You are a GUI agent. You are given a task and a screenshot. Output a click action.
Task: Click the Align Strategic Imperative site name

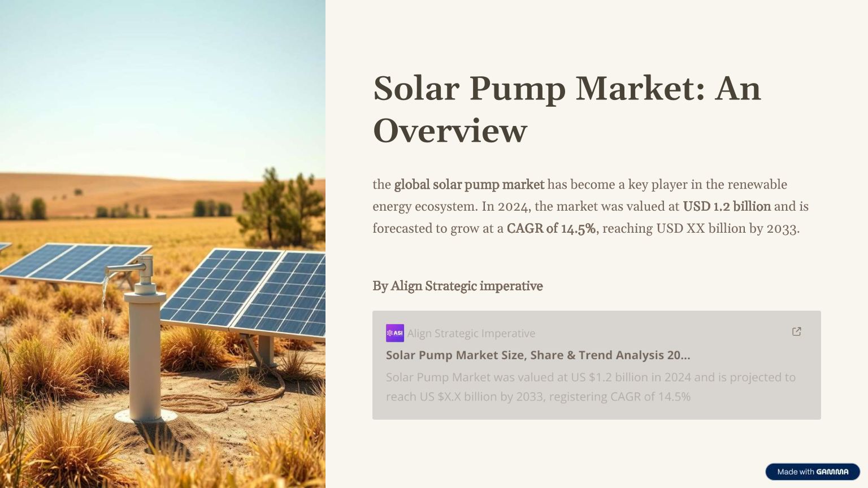click(x=471, y=333)
